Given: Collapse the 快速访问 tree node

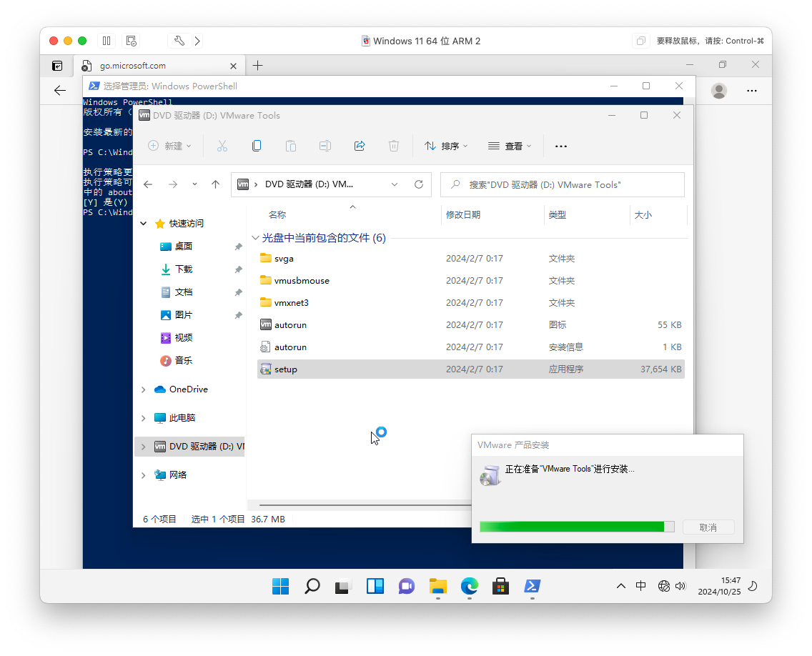Looking at the screenshot, I should pyautogui.click(x=144, y=224).
